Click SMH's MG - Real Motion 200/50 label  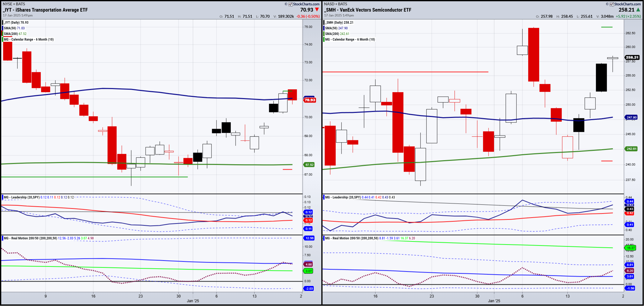(352, 238)
